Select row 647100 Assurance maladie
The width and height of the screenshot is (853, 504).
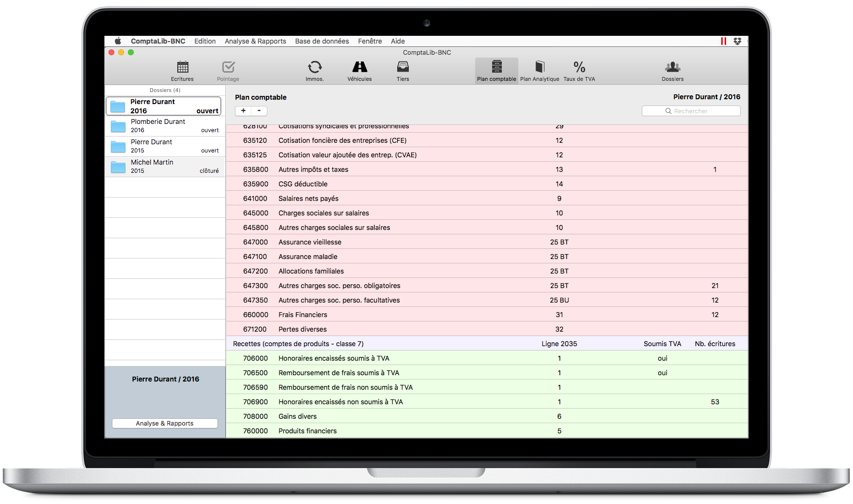pyautogui.click(x=487, y=257)
